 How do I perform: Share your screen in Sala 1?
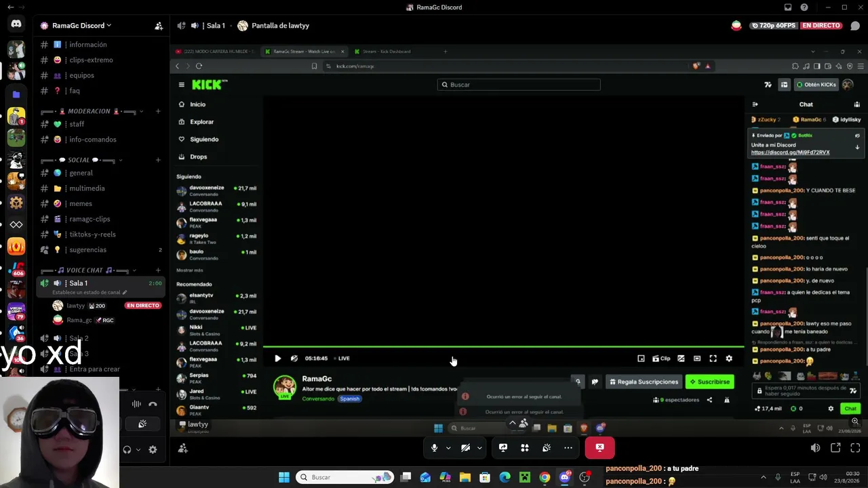[503, 447]
